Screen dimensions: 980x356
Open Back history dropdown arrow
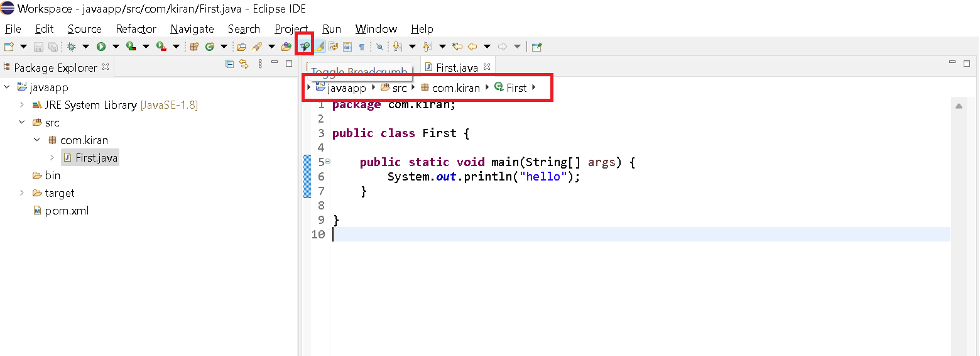pos(487,47)
